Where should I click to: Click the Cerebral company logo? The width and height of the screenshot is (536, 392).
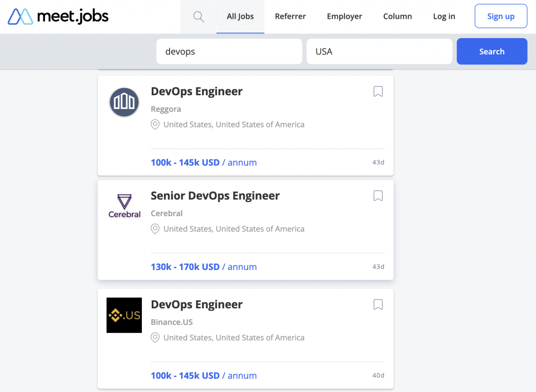[x=125, y=206]
